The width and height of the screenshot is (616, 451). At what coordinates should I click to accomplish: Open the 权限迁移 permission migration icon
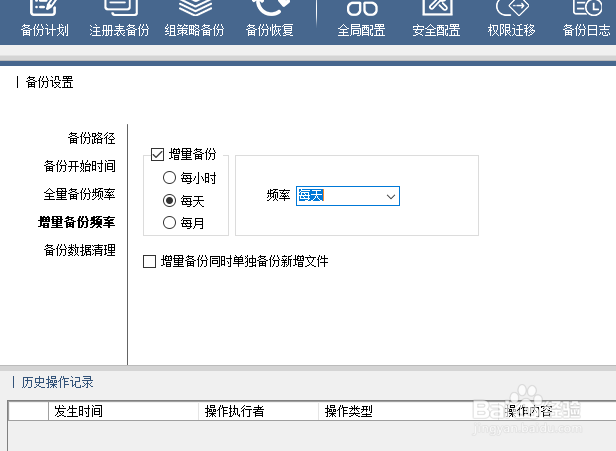[511, 19]
